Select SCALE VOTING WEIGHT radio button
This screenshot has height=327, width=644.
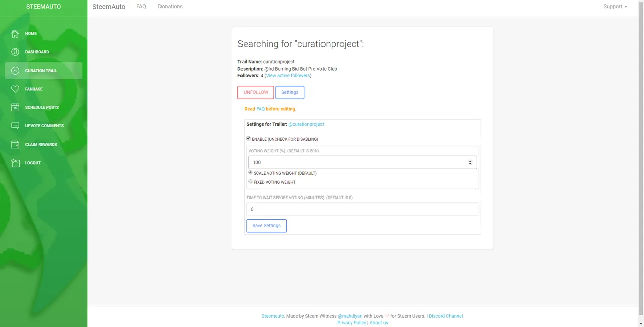[250, 173]
